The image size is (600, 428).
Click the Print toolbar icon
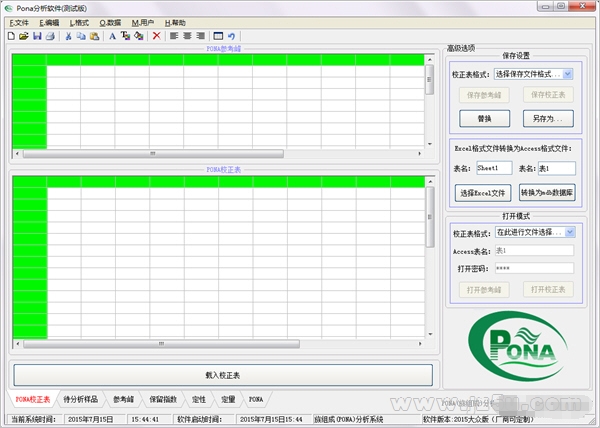50,36
